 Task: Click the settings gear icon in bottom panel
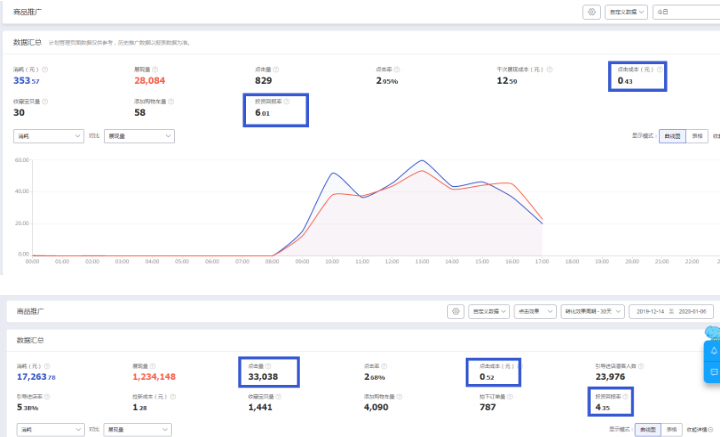coord(455,311)
